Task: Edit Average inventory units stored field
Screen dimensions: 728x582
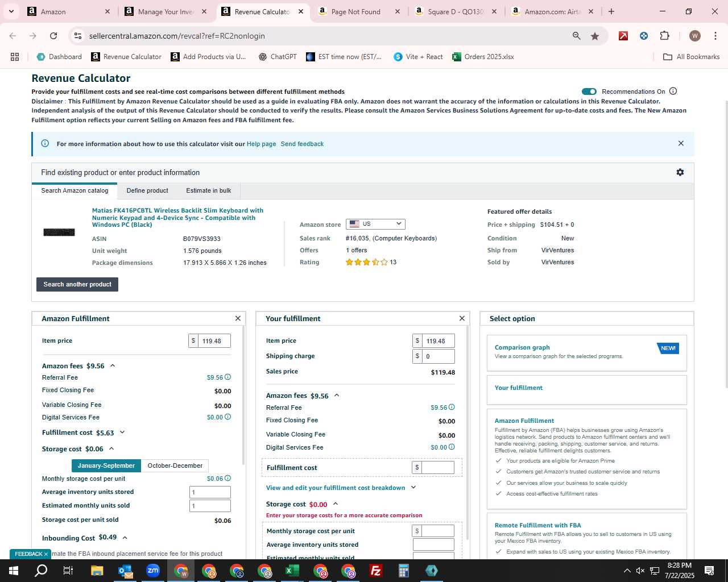Action: tap(210, 492)
